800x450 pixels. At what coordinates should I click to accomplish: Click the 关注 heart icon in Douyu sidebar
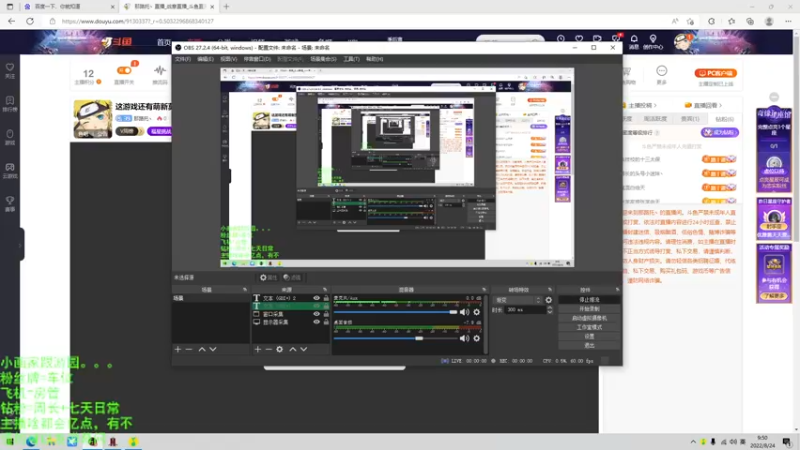click(x=10, y=67)
